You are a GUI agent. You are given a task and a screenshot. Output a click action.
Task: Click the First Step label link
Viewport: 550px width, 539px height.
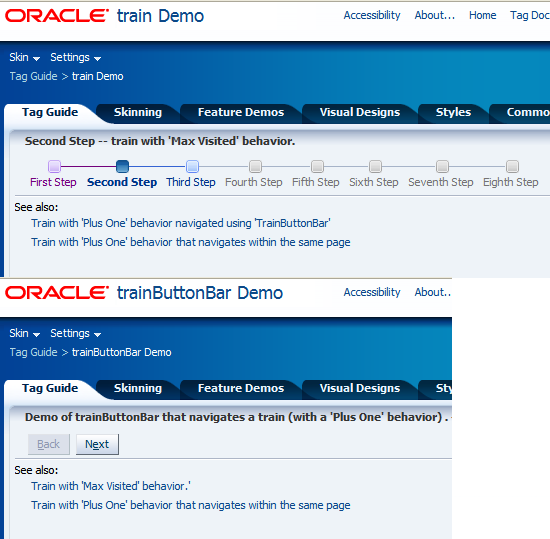pyautogui.click(x=53, y=182)
